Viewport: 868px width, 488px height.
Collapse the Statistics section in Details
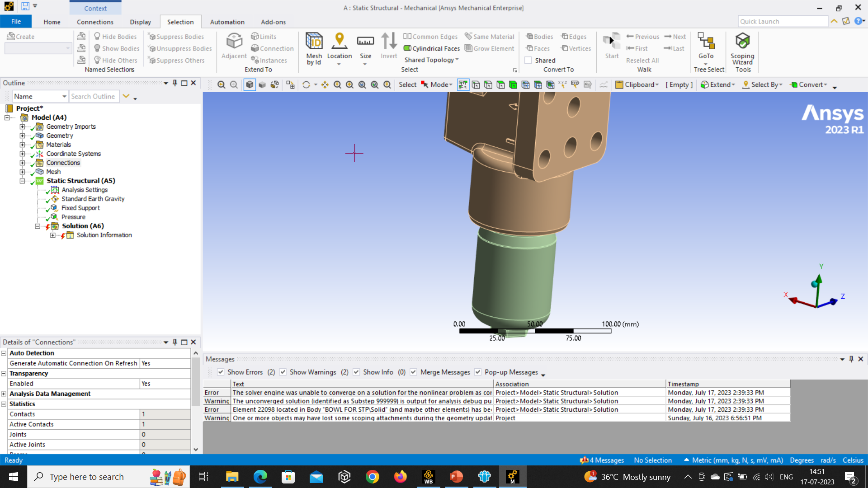point(4,404)
